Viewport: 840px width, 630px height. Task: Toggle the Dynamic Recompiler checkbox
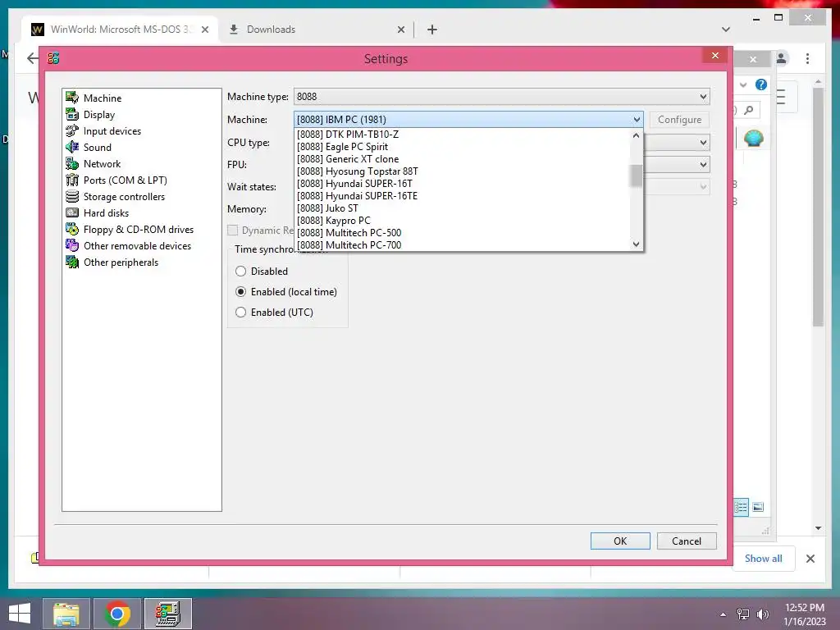232,231
